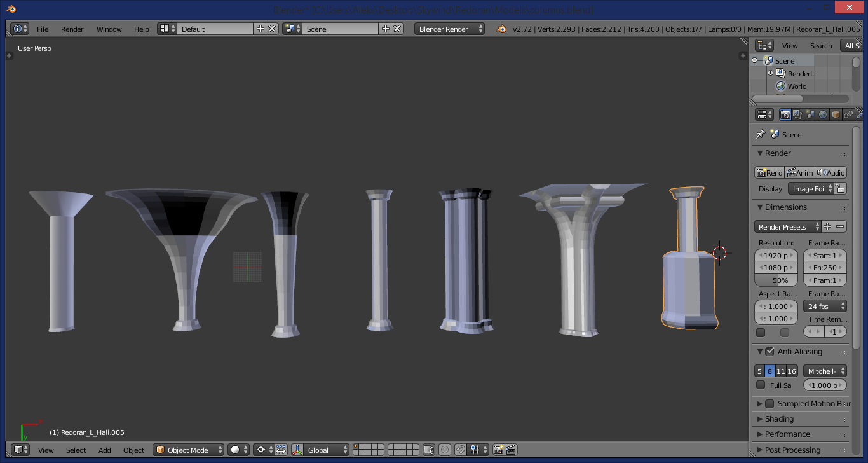Click the pin icon beside Scene
The height and width of the screenshot is (463, 868).
click(x=760, y=134)
